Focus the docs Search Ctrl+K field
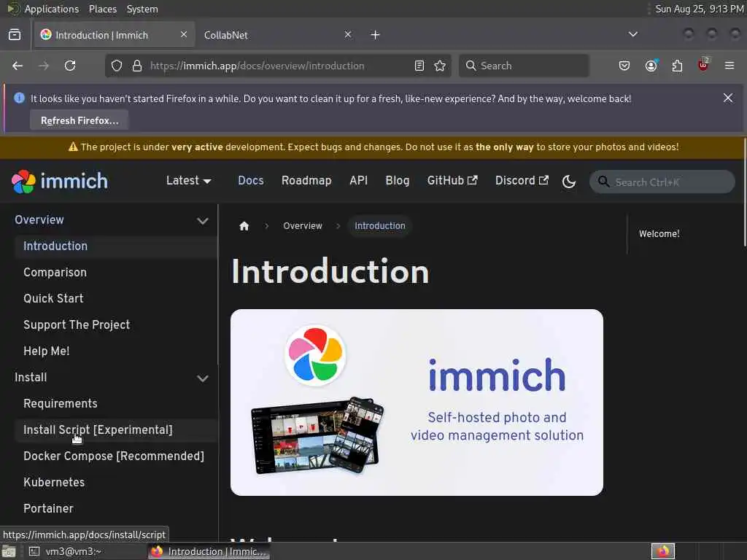The width and height of the screenshot is (747, 560). pyautogui.click(x=662, y=182)
